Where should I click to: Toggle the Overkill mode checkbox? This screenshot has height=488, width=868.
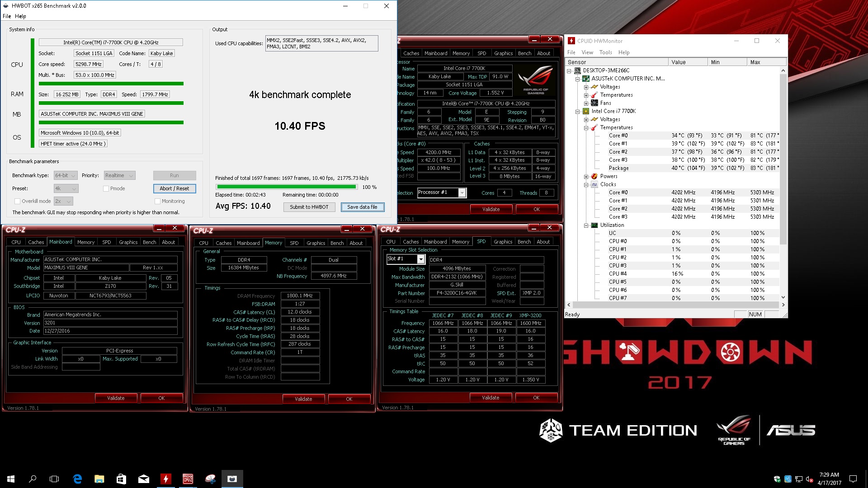click(x=17, y=202)
